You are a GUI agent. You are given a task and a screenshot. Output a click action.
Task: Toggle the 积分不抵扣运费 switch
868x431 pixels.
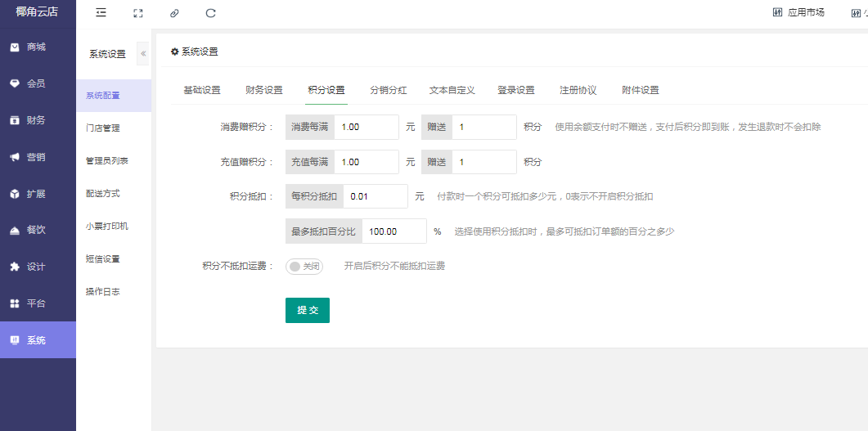point(304,266)
